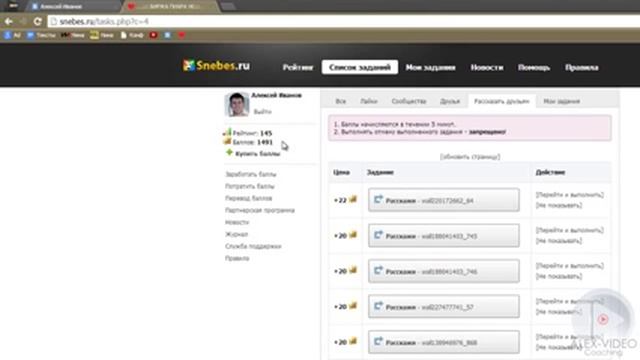Click the Действие column header
Viewport: 640px width, 360px height.
[550, 172]
